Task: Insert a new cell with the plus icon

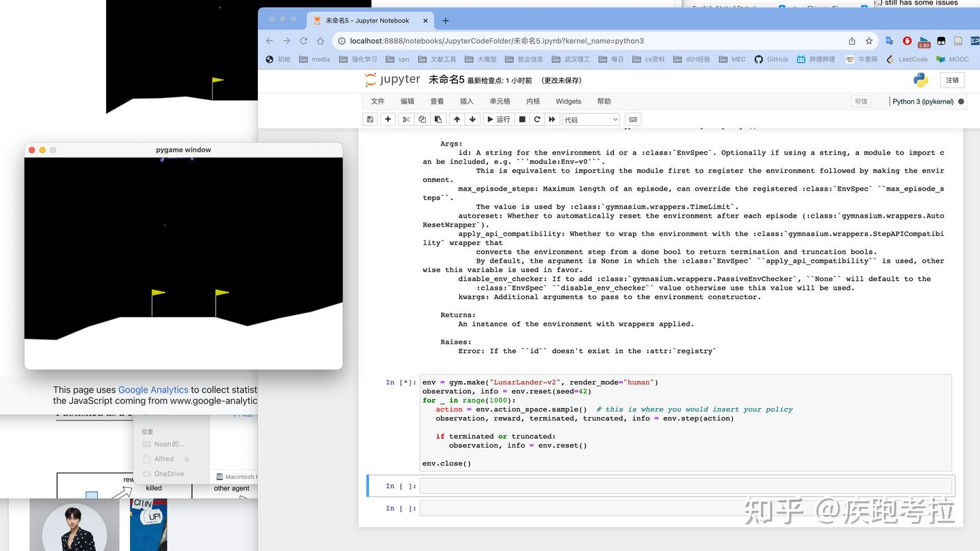Action: [x=388, y=120]
